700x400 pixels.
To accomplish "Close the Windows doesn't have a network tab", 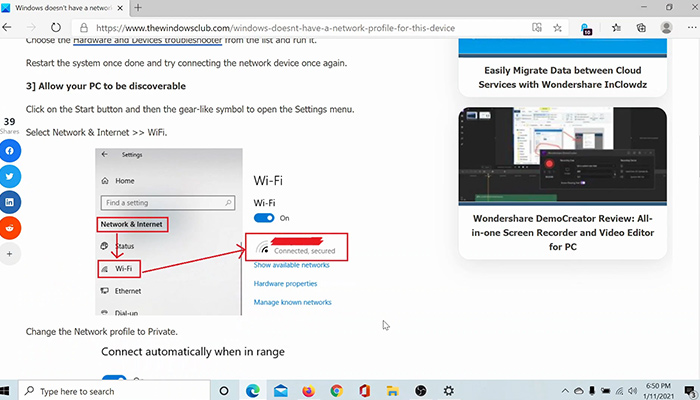I will [x=121, y=8].
